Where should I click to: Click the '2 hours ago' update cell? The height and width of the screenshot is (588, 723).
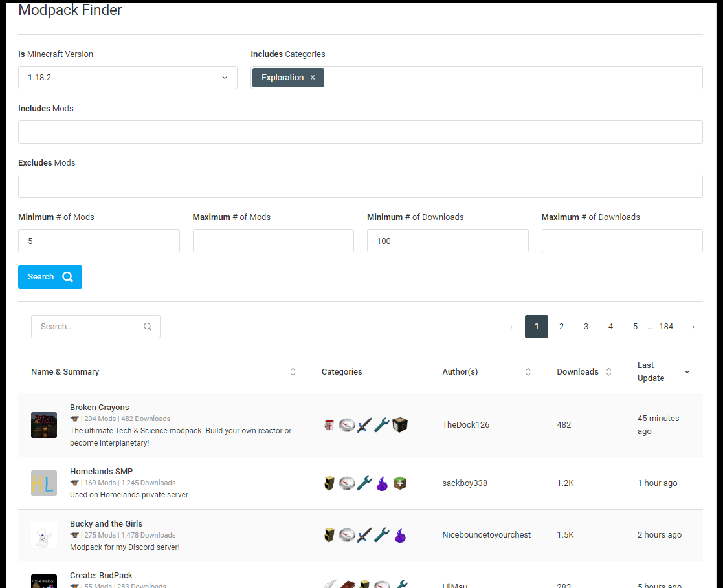(660, 535)
